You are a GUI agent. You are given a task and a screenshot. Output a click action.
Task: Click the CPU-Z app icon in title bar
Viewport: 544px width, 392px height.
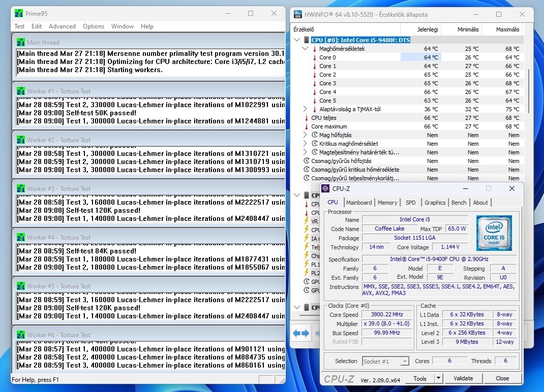point(325,188)
